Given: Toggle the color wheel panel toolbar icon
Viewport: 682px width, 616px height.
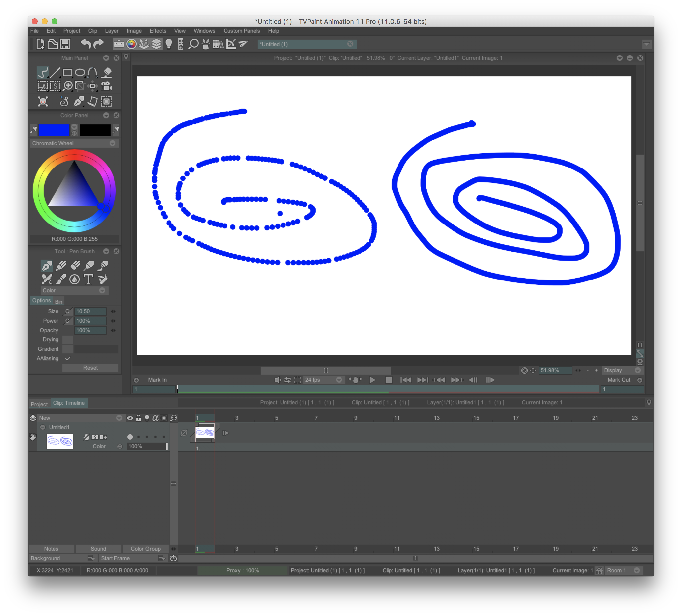Looking at the screenshot, I should [131, 44].
